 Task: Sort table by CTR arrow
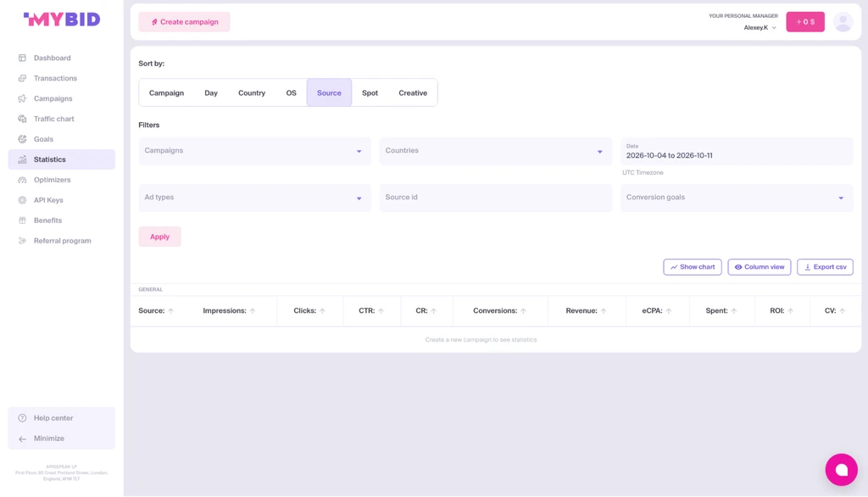tap(381, 310)
